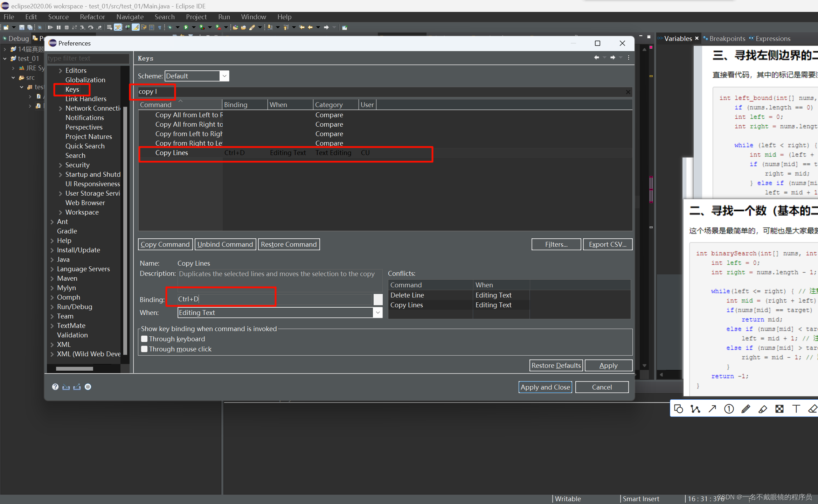Screen dimensions: 818x504
Task: Click Apply and Close button
Action: [x=545, y=387]
